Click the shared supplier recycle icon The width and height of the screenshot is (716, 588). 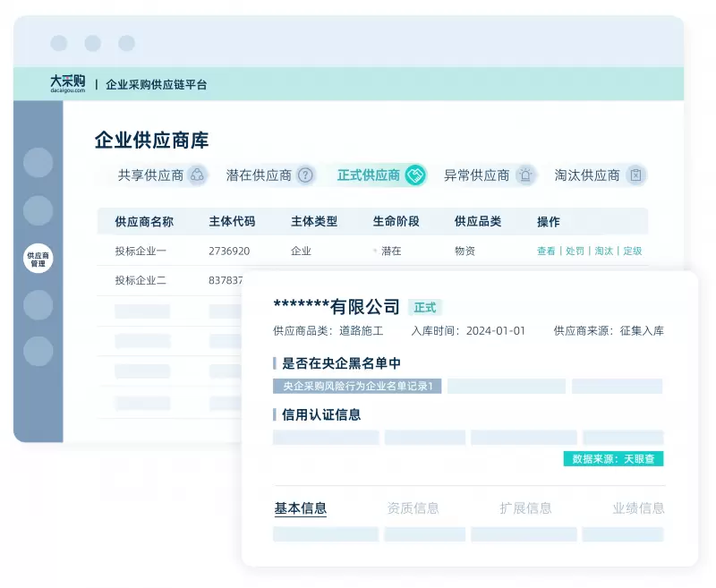click(198, 175)
